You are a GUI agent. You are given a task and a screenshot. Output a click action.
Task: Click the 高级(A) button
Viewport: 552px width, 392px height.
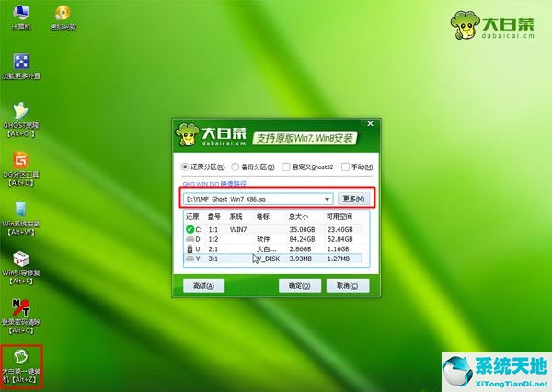coord(204,285)
